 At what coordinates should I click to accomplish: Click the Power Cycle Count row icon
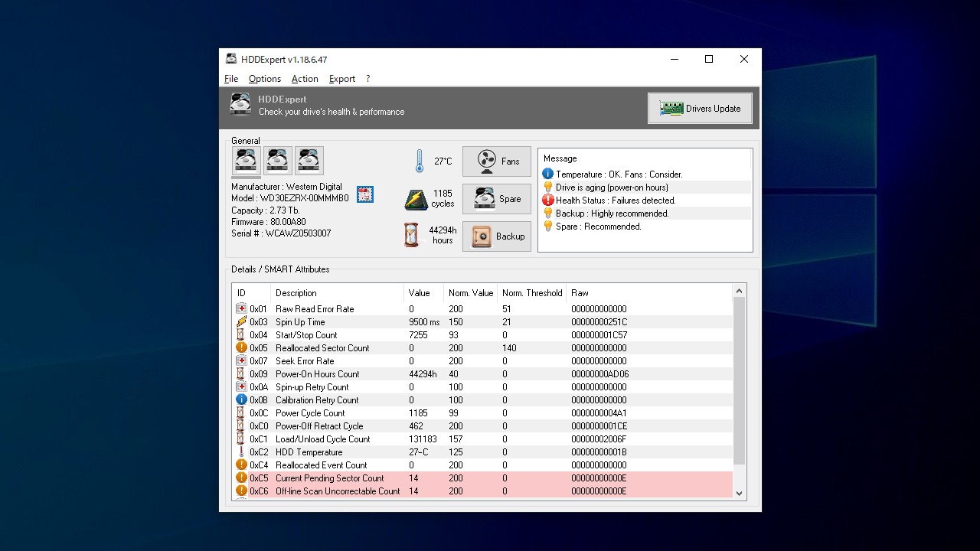[x=241, y=412]
